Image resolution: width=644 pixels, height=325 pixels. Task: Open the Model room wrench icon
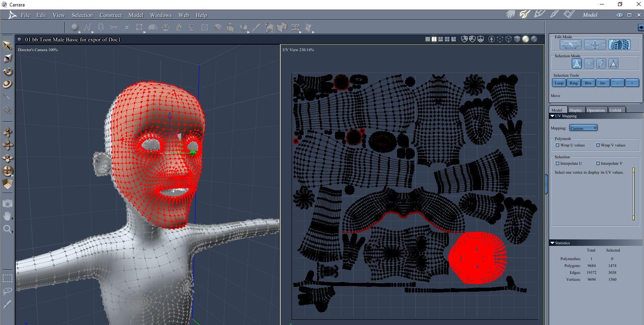coord(525,14)
